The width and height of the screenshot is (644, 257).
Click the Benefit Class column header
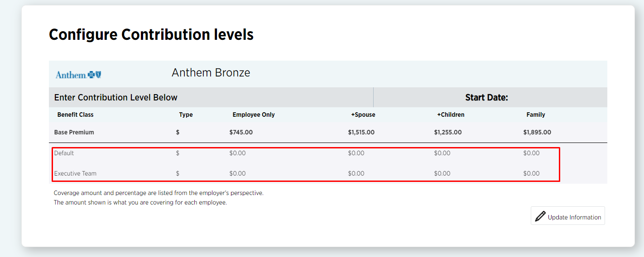coord(75,114)
